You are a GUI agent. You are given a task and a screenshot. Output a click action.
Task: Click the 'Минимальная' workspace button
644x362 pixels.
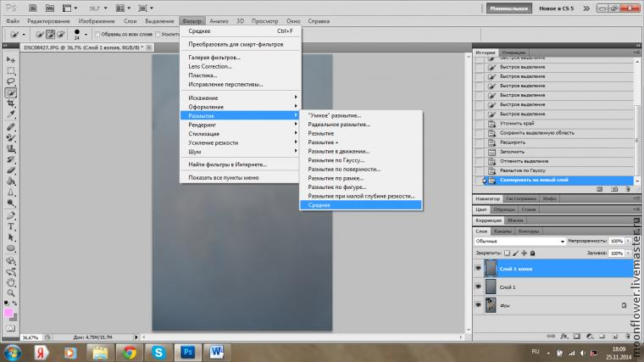[x=509, y=8]
